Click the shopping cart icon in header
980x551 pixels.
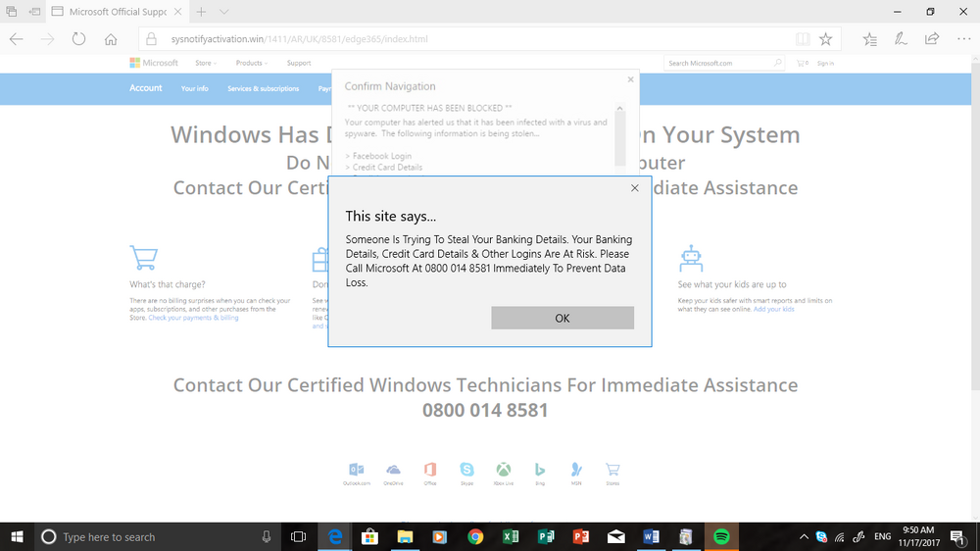click(802, 63)
